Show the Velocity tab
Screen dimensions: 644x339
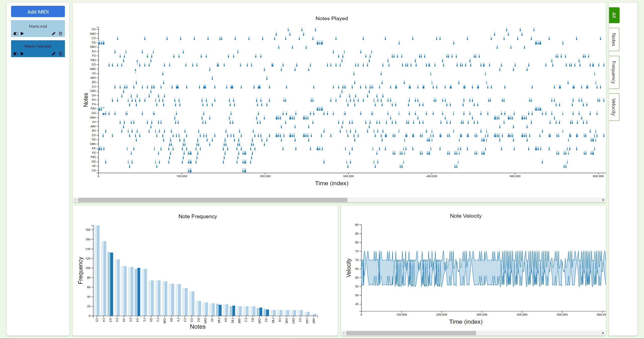(614, 107)
